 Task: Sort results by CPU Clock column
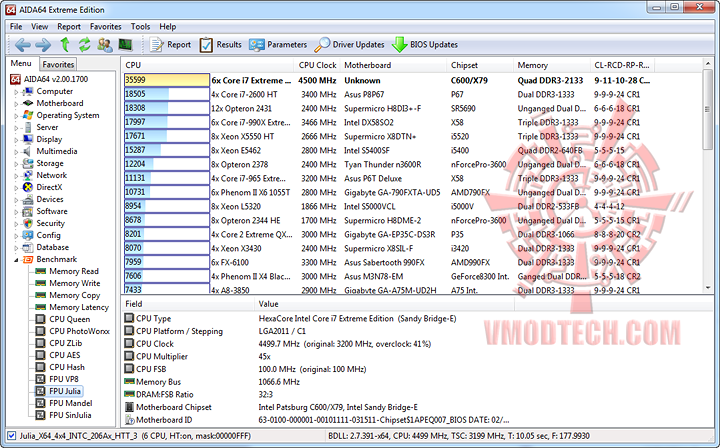(x=317, y=65)
